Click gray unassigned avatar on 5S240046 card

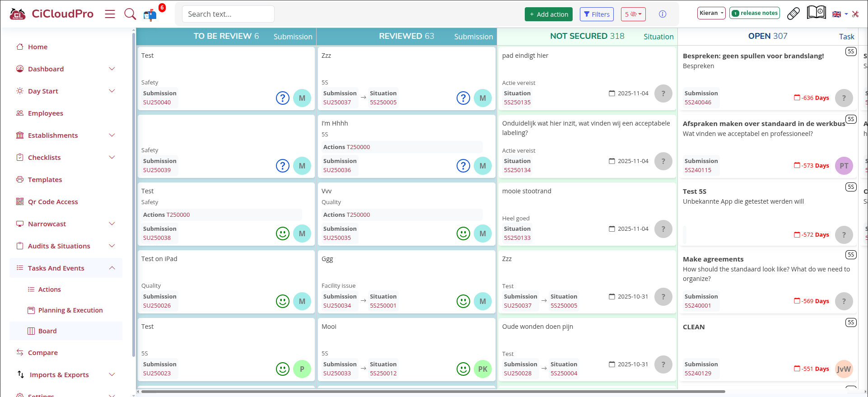844,98
